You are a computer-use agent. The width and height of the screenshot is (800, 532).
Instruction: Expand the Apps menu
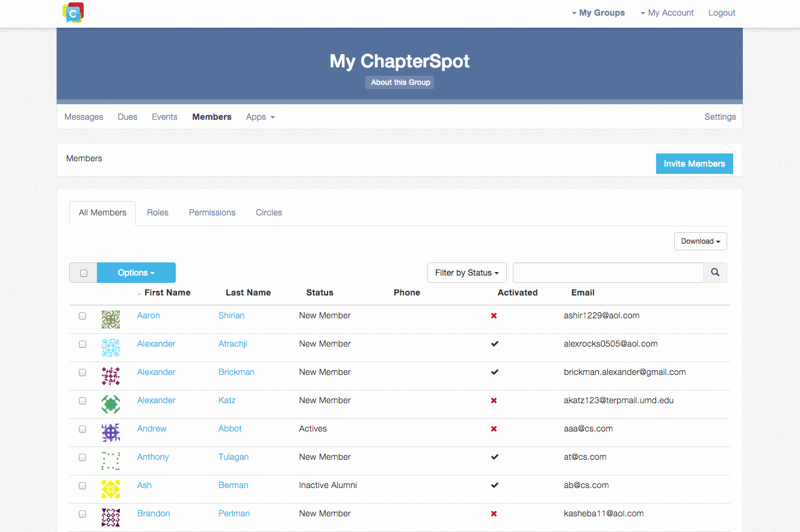[x=260, y=117]
